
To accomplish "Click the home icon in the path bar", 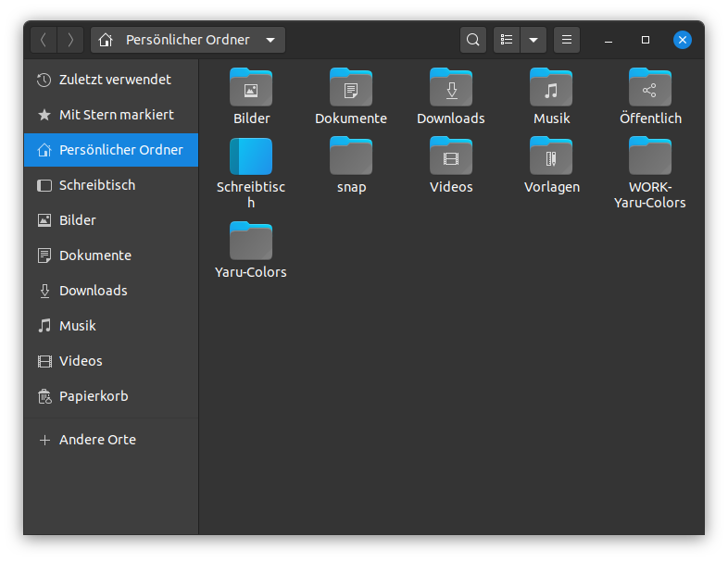I will point(106,40).
